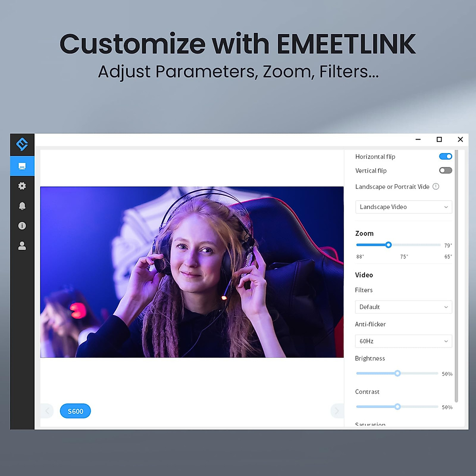Expand the Filters Default dropdown
This screenshot has width=476, height=476.
(403, 307)
